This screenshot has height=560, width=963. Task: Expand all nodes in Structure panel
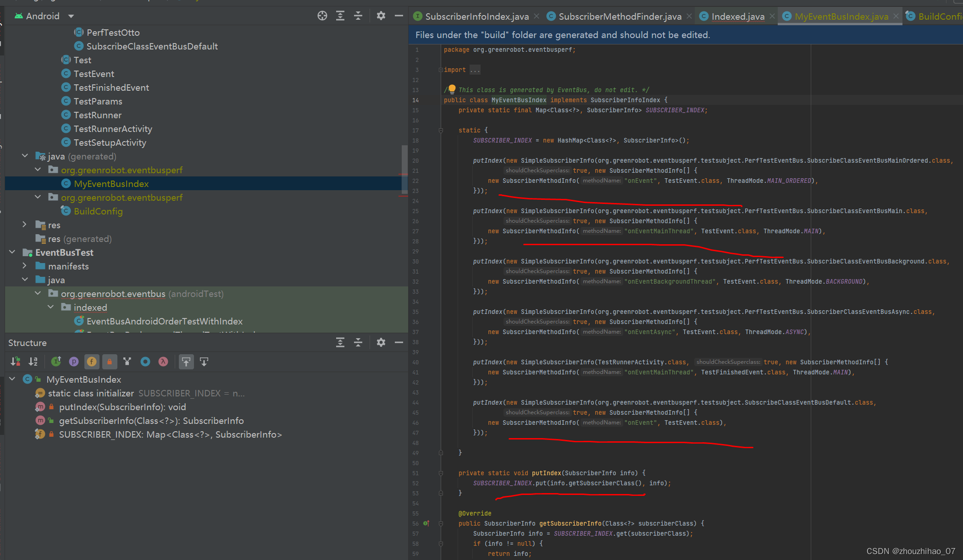click(x=340, y=342)
